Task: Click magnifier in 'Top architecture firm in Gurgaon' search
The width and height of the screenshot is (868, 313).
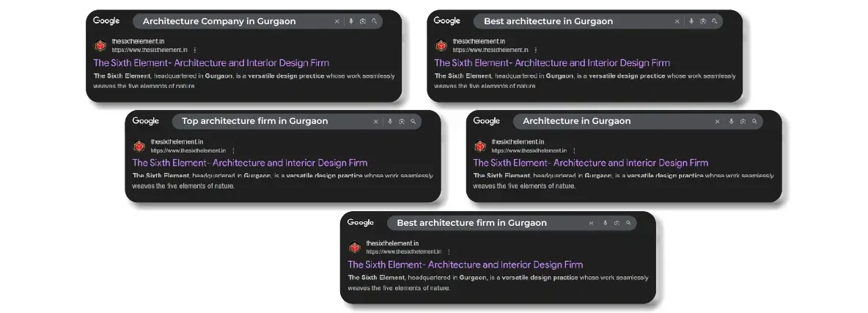Action: click(x=413, y=122)
